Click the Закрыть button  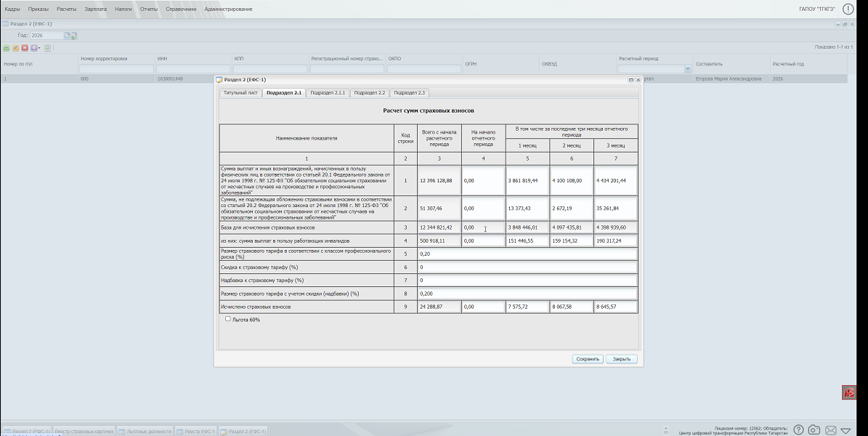[622, 359]
